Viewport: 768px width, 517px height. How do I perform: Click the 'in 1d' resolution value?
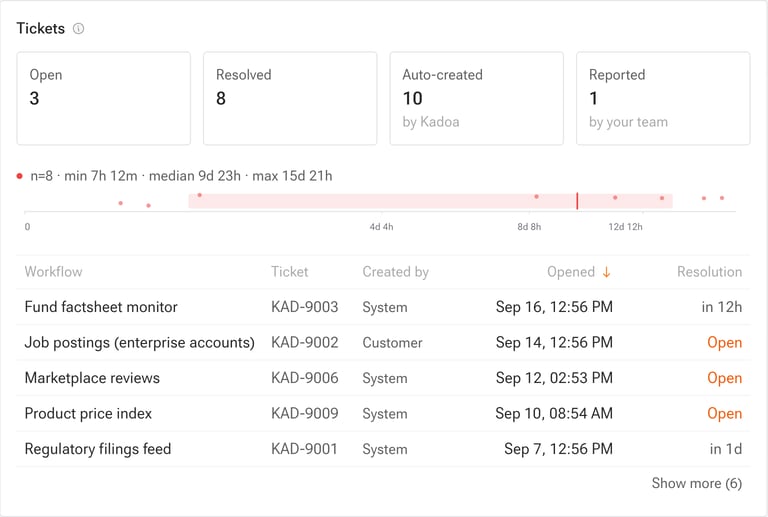(x=726, y=449)
